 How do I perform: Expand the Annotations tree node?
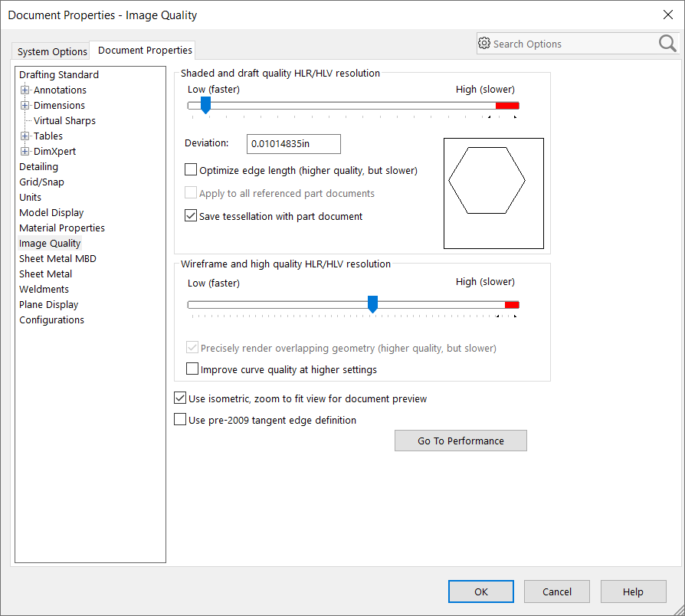click(25, 90)
